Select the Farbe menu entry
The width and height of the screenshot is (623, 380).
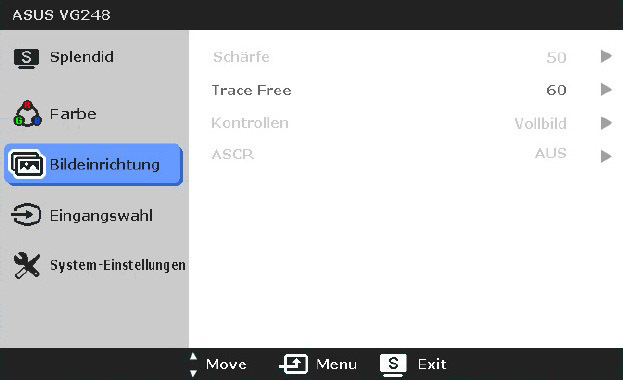(73, 114)
